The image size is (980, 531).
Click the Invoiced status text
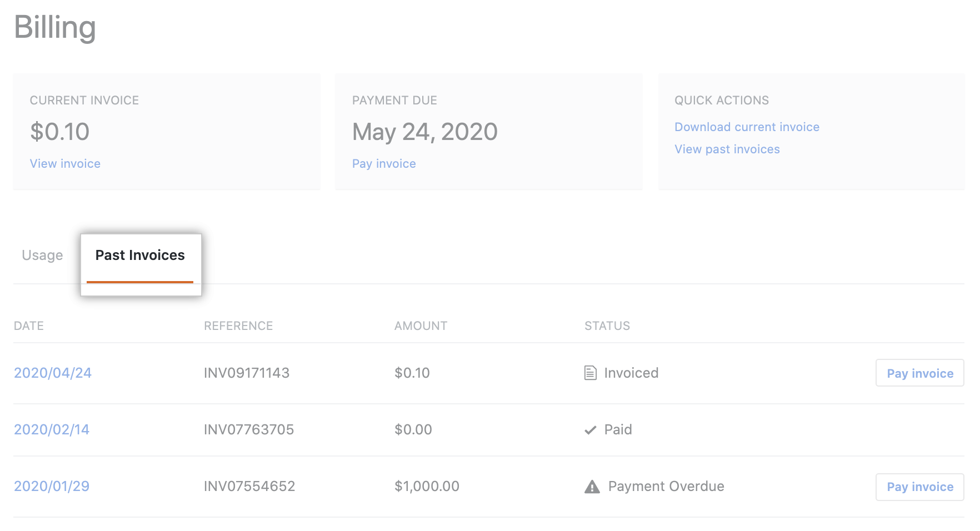631,373
